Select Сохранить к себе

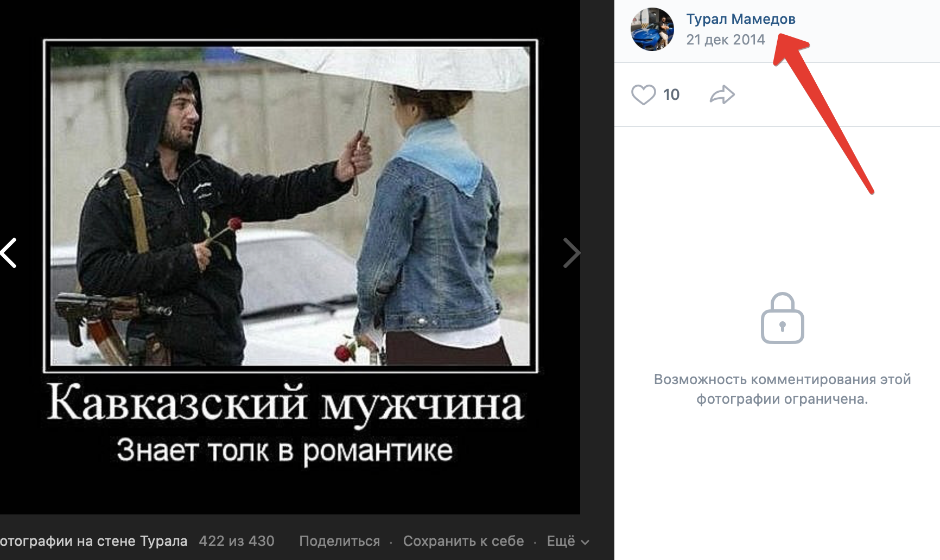tap(463, 541)
